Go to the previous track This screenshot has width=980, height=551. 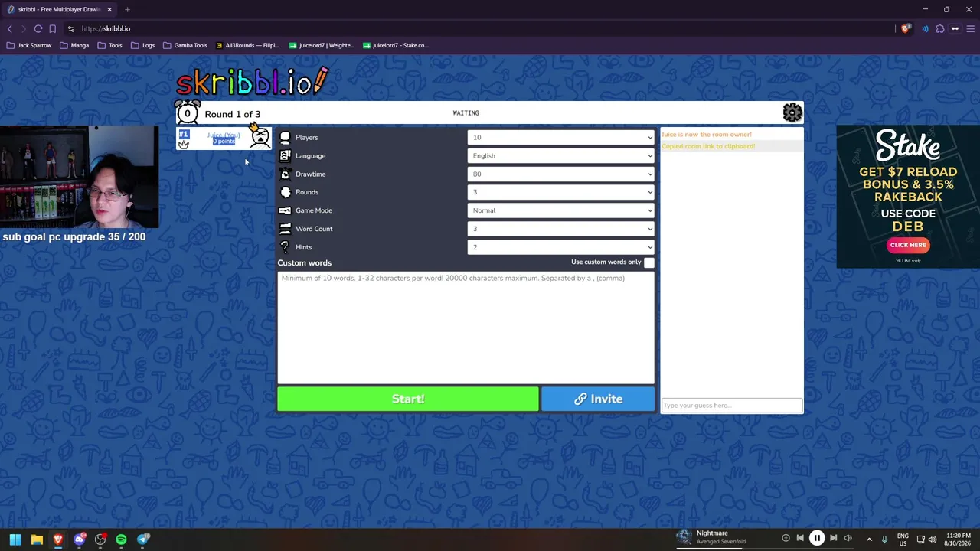[800, 538]
